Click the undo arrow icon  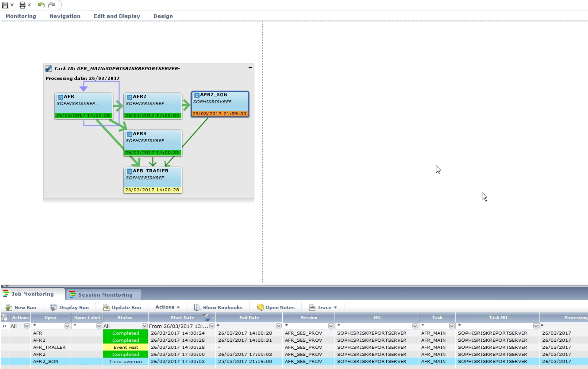tap(41, 5)
